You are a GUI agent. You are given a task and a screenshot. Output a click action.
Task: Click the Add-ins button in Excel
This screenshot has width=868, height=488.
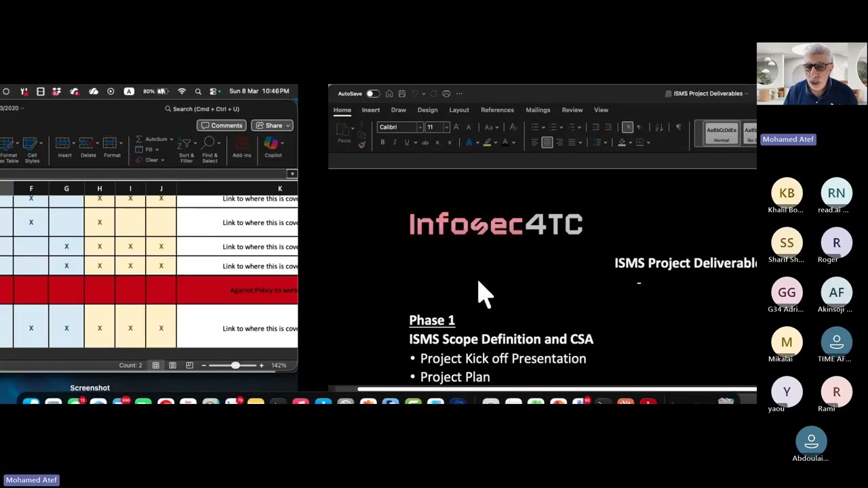pyautogui.click(x=242, y=148)
